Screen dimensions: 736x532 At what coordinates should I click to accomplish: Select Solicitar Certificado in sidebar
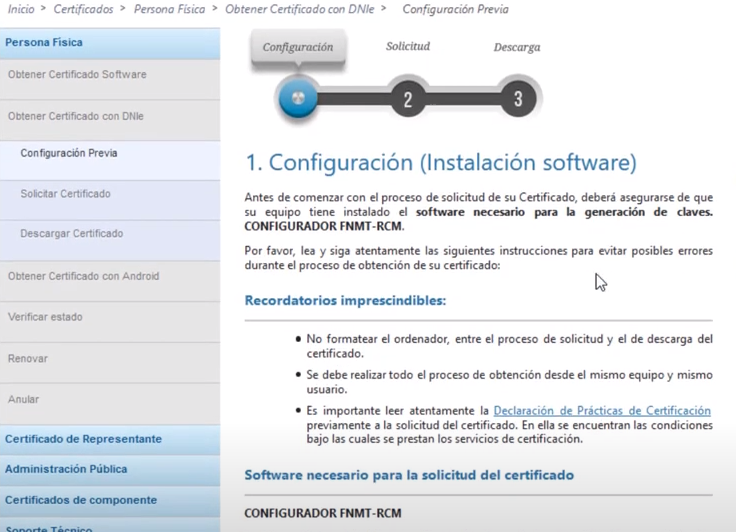pos(110,200)
